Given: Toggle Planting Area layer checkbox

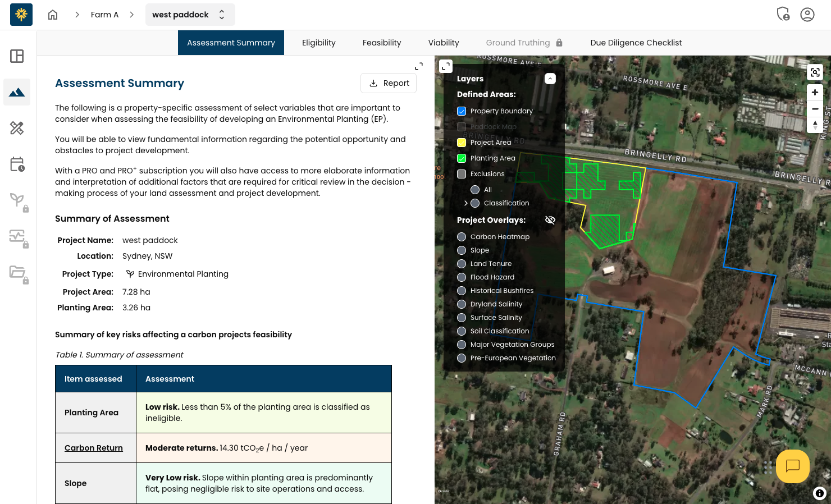Looking at the screenshot, I should point(462,158).
